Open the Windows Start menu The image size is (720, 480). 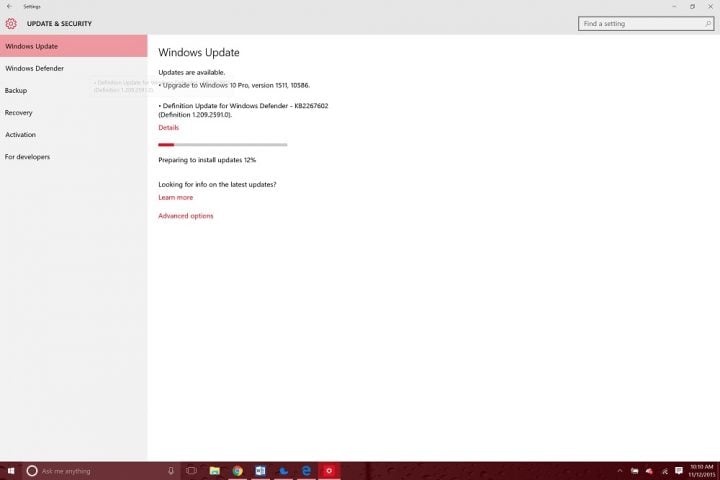(11, 471)
